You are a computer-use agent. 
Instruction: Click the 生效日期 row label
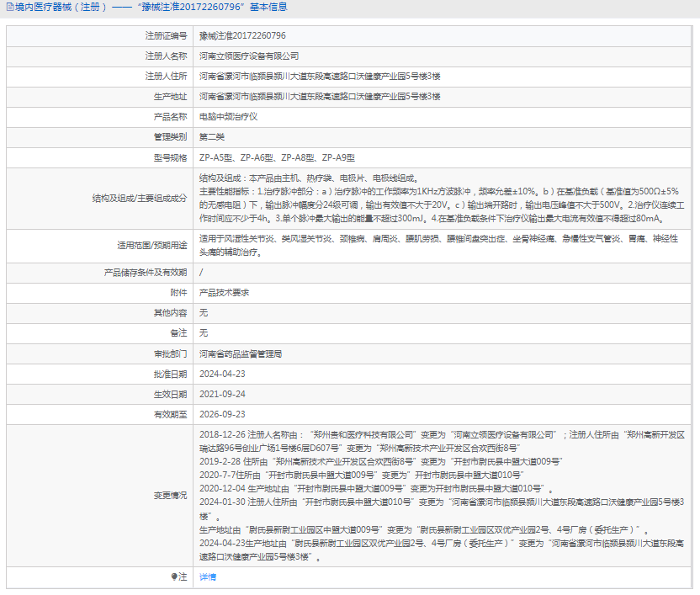pos(170,395)
